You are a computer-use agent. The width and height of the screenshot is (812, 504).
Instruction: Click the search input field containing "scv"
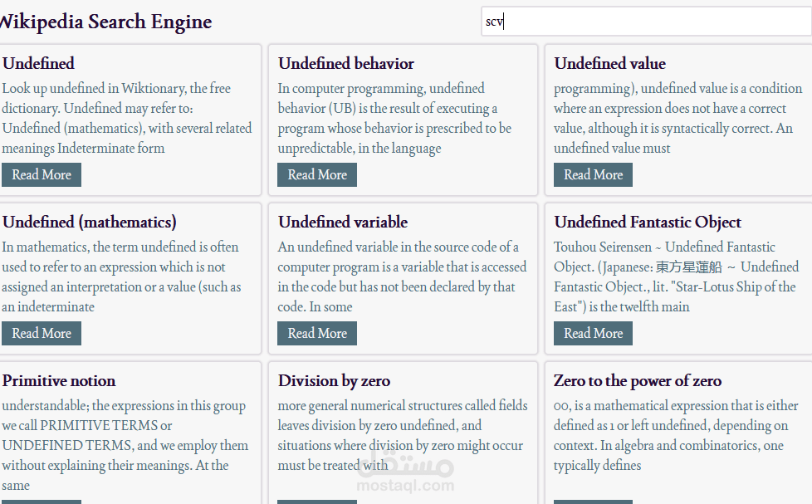646,22
